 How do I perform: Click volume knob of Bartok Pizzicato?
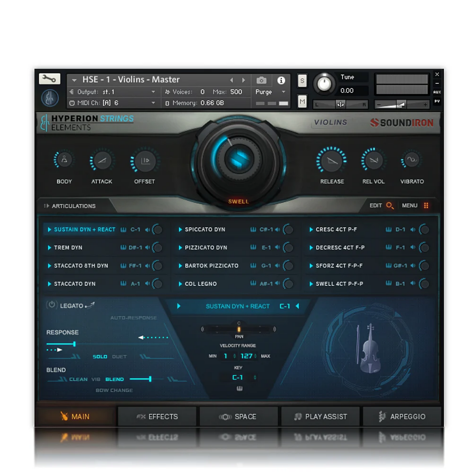pyautogui.click(x=288, y=266)
